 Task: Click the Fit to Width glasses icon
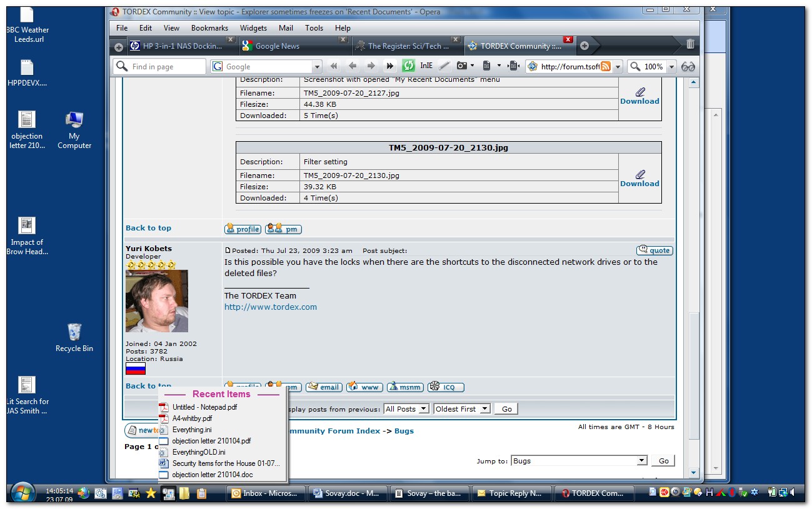688,66
